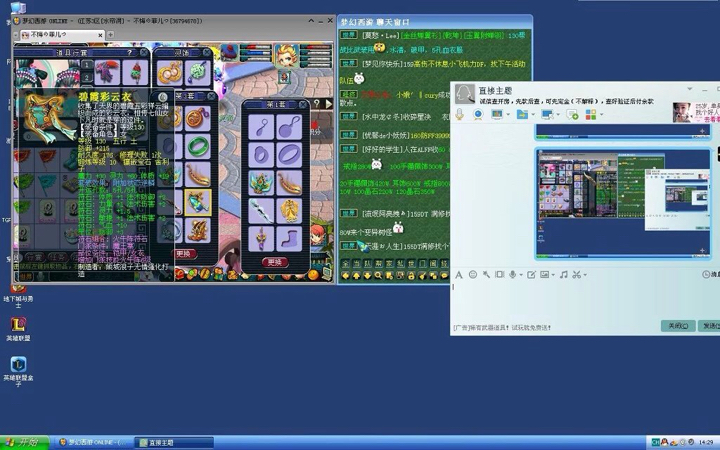Screen dimensions: 720x450
Task: Toggle the 帮 channel filter in game chat
Action: [x=378, y=264]
